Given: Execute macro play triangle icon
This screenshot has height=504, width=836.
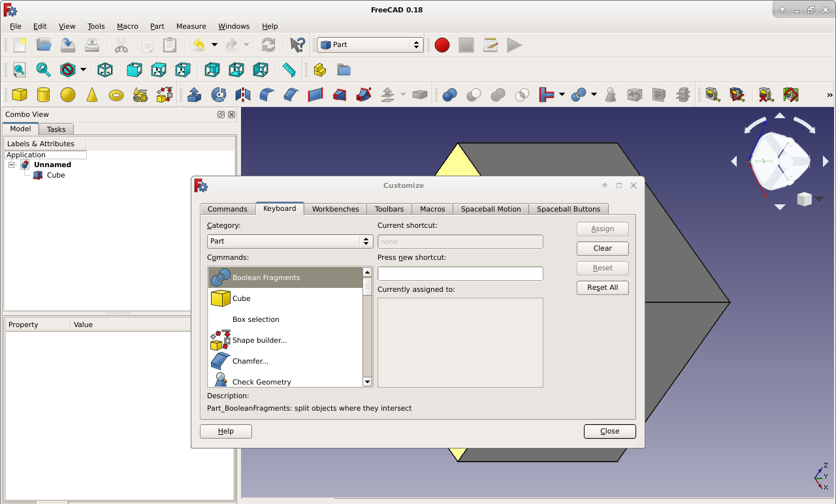Looking at the screenshot, I should pyautogui.click(x=515, y=45).
